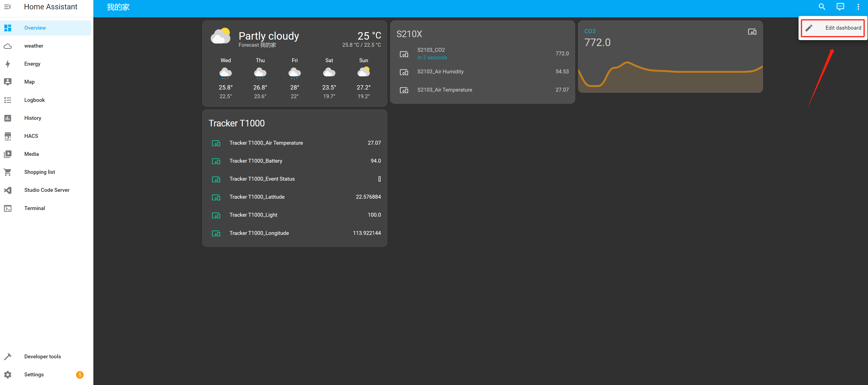Click the Overview dashboard icon
This screenshot has width=868, height=385.
click(8, 28)
